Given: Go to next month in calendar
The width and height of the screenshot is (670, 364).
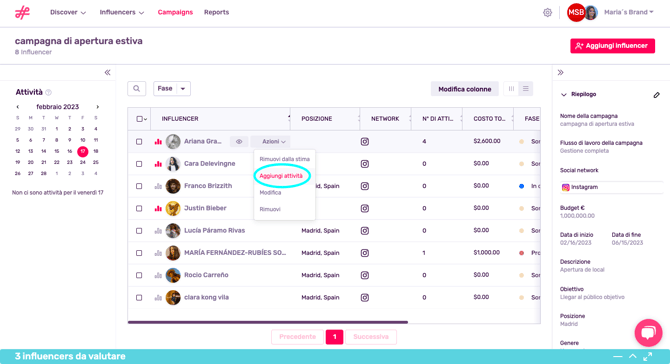Looking at the screenshot, I should (x=97, y=107).
